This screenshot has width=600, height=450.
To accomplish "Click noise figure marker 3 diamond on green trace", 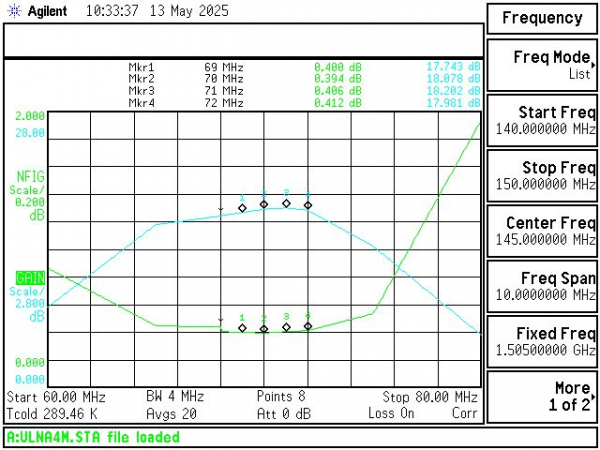I will pos(286,327).
